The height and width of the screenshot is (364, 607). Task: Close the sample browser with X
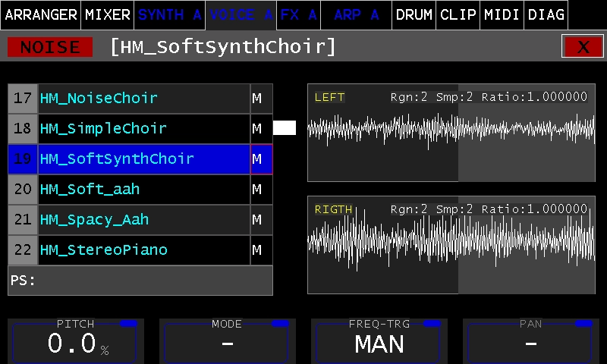point(583,47)
